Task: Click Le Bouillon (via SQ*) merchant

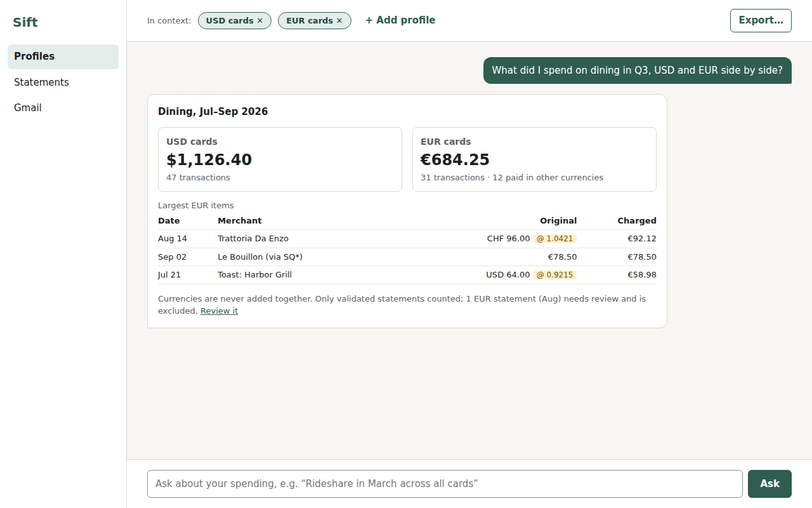Action: (260, 257)
